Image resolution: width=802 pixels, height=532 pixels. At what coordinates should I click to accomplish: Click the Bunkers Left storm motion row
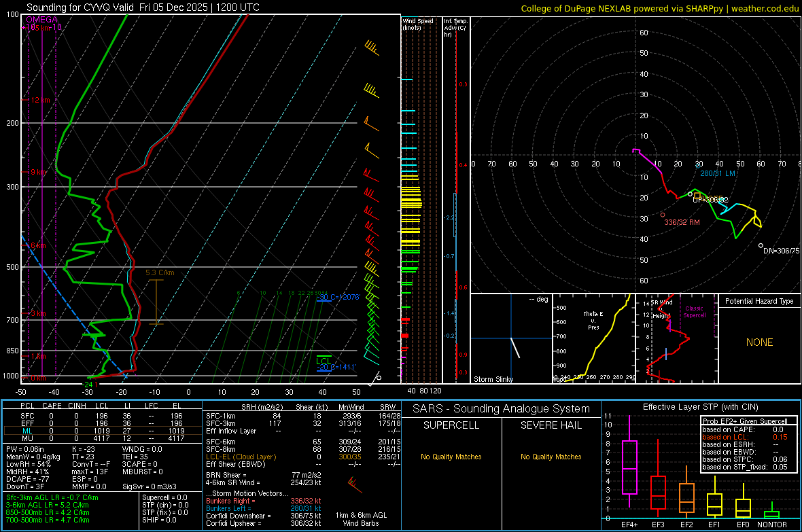(264, 508)
